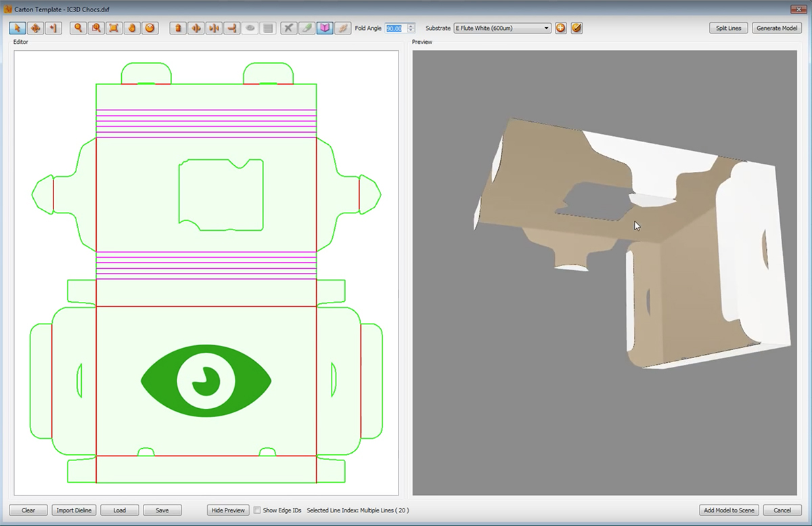Viewport: 812px width, 526px height.
Task: Click the Import Dieline button
Action: [x=74, y=510]
